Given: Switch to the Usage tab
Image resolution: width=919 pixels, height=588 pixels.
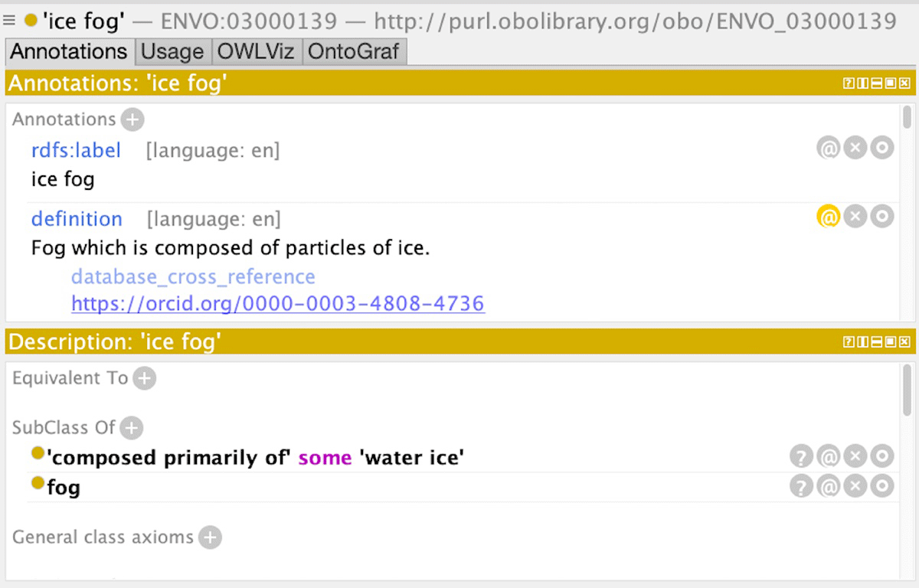Looking at the screenshot, I should (173, 52).
